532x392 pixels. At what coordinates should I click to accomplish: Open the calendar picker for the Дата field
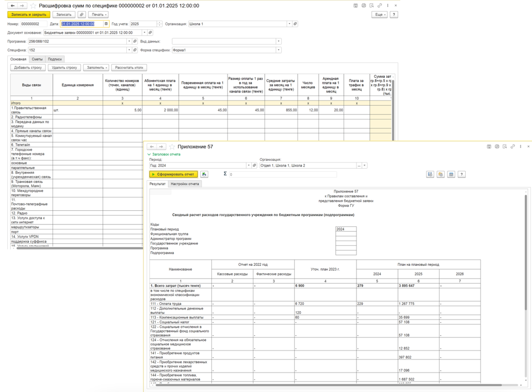(x=106, y=24)
